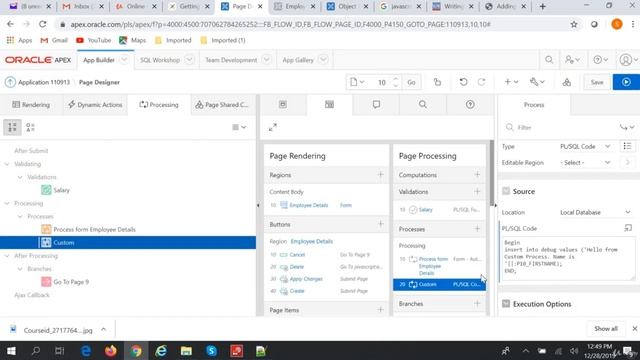Add a new region with plus
The height and width of the screenshot is (360, 640).
click(x=380, y=175)
